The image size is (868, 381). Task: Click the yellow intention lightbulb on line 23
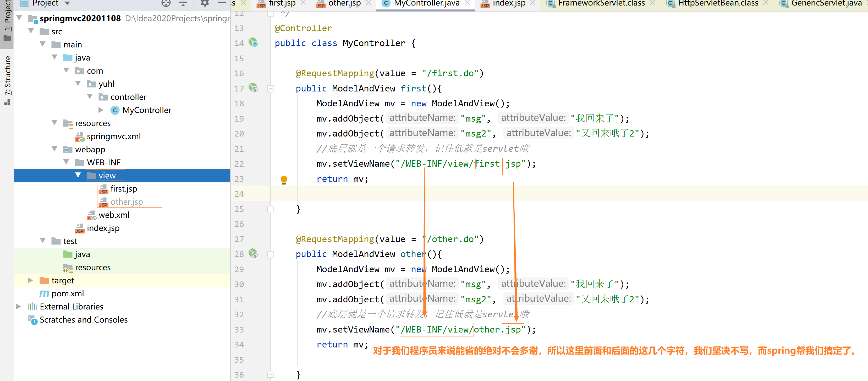(x=284, y=180)
